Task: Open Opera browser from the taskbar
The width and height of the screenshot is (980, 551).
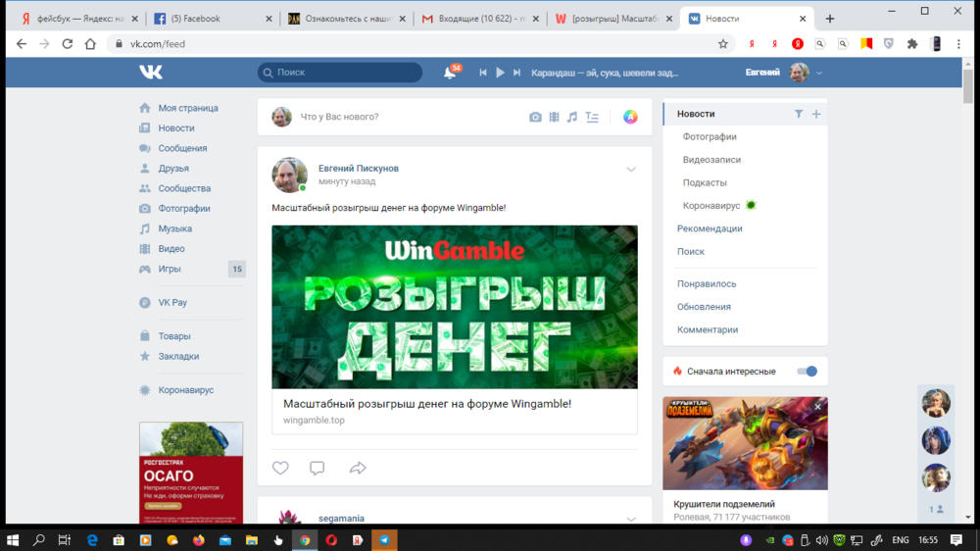Action: tap(331, 540)
